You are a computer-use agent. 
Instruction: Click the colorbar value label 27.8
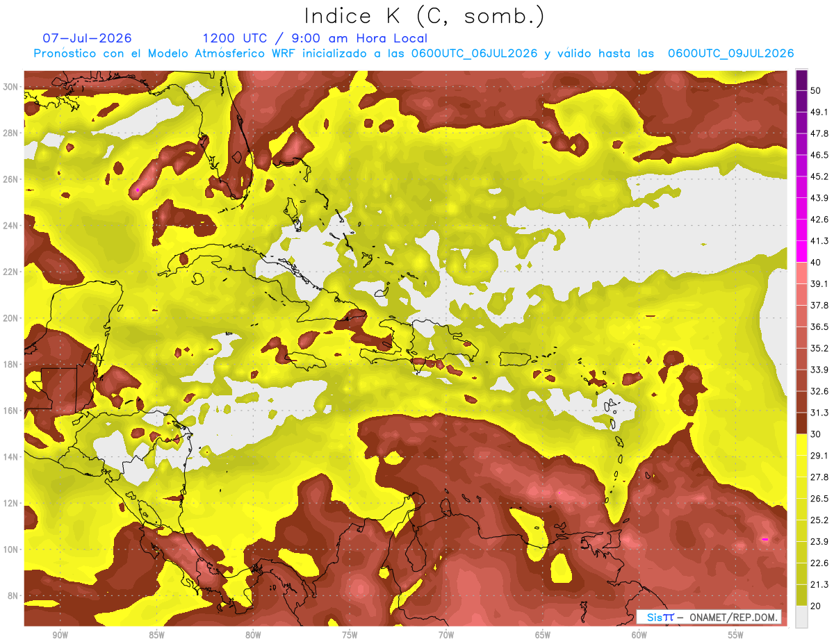pyautogui.click(x=819, y=477)
